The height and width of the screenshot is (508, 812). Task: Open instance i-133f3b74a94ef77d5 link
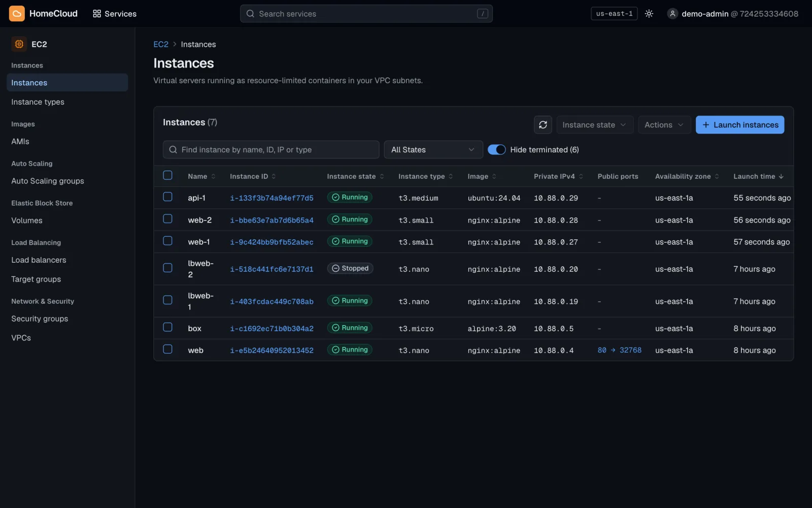pyautogui.click(x=272, y=198)
